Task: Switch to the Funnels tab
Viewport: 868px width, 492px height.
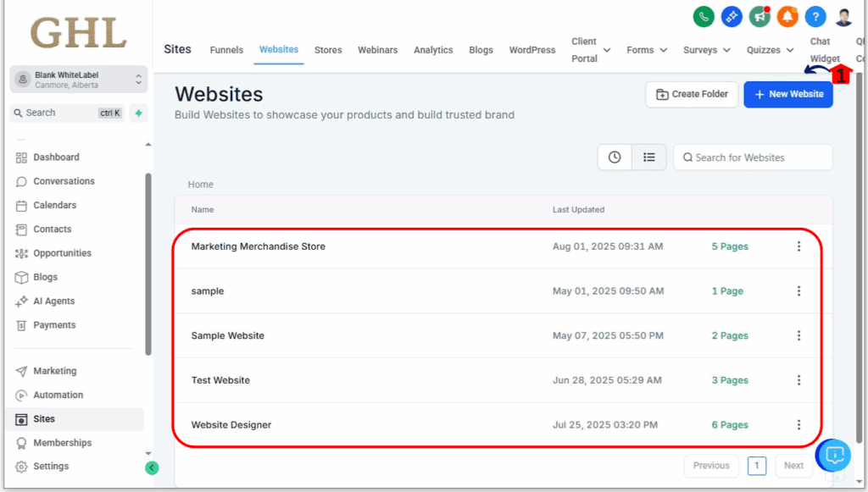Action: pos(226,50)
